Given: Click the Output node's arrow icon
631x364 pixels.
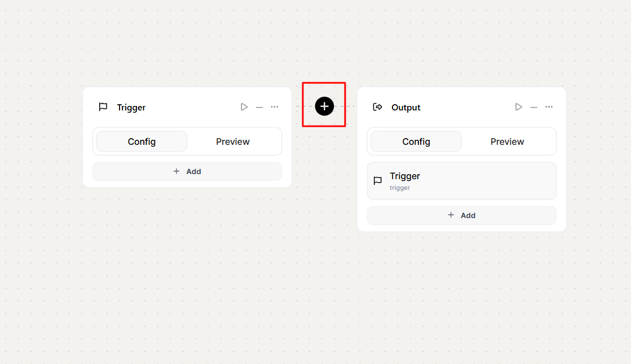Looking at the screenshot, I should 378,107.
